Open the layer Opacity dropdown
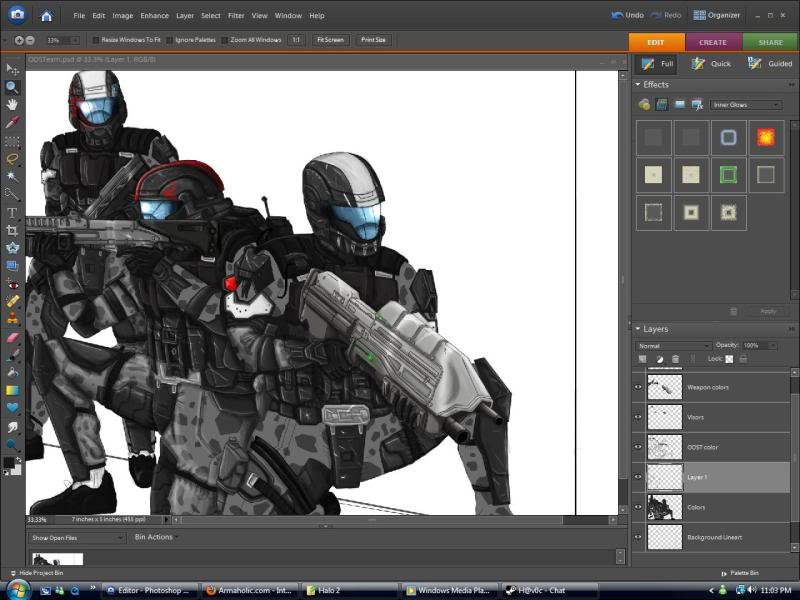This screenshot has width=800, height=600. pos(773,345)
